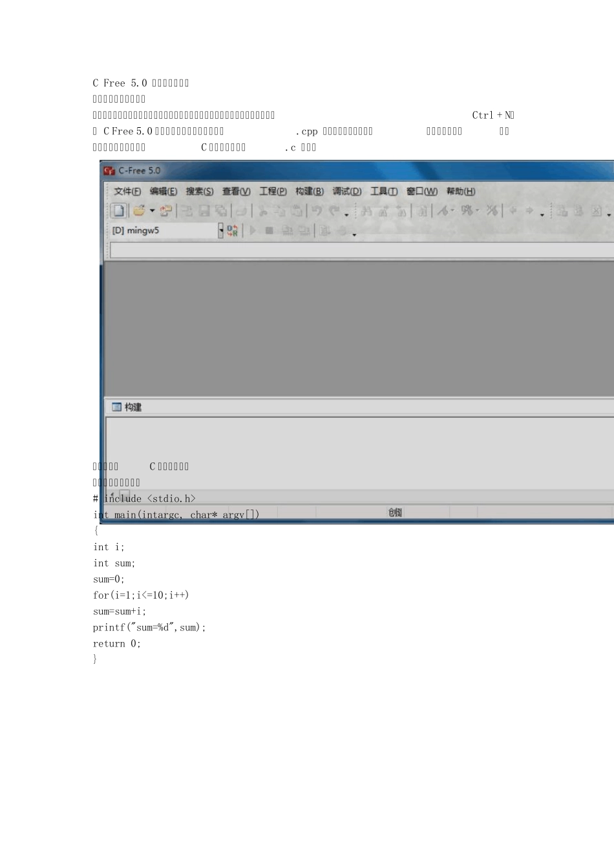Open the 编辑(E) menu
The image size is (614, 868).
point(164,191)
